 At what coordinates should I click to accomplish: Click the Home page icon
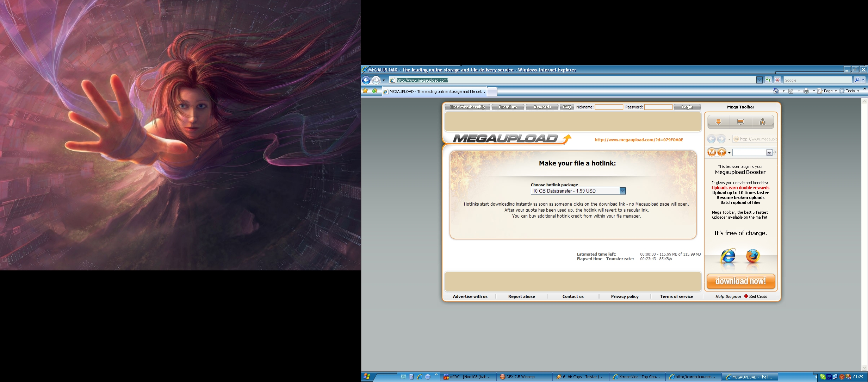[776, 91]
